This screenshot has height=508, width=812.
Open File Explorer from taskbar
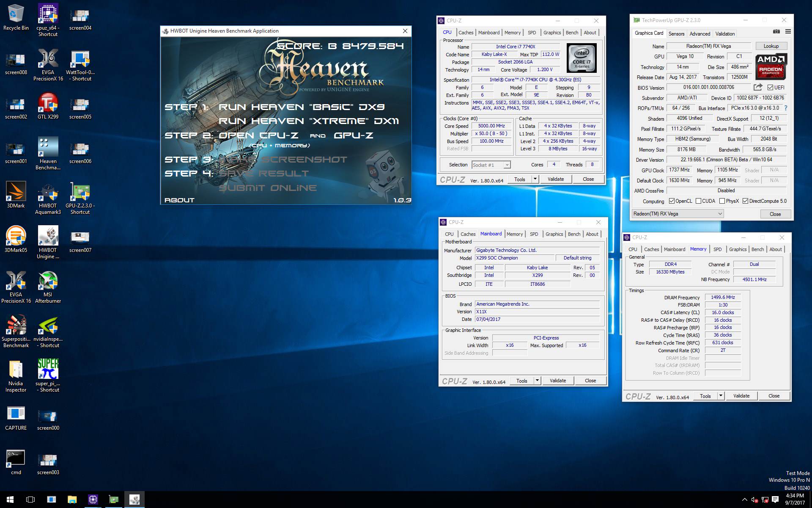[72, 500]
